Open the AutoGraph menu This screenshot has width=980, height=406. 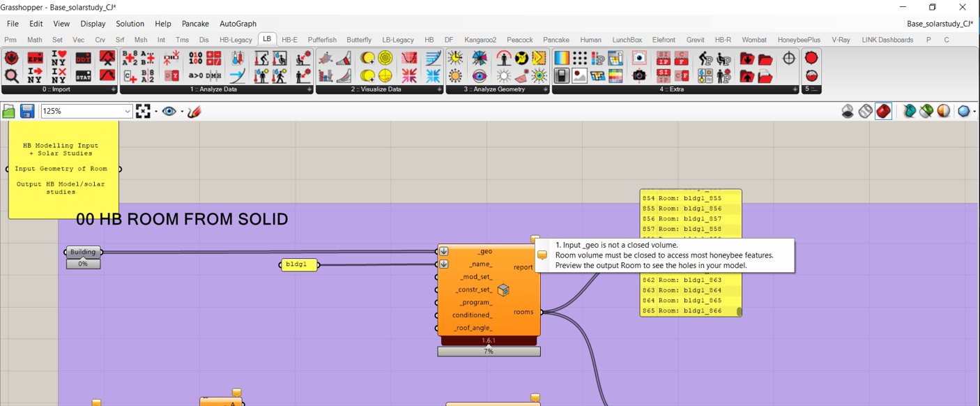coord(238,24)
